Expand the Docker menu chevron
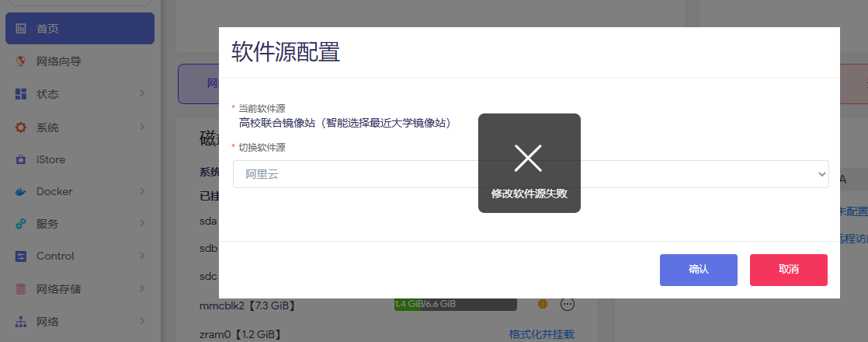The width and height of the screenshot is (868, 342). (x=142, y=191)
